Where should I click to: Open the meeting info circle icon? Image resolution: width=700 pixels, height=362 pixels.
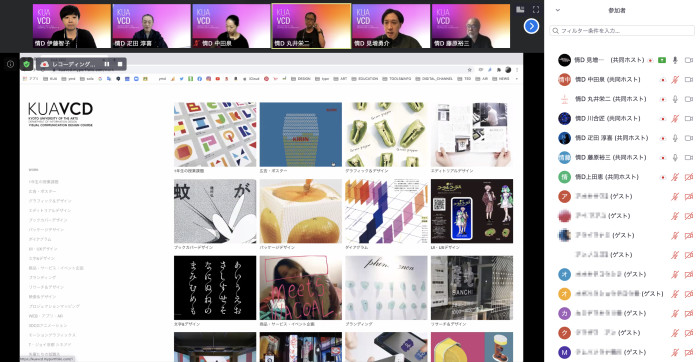[10, 64]
